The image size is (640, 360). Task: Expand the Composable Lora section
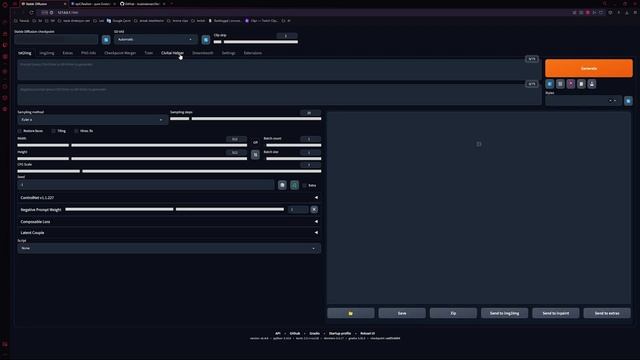[x=169, y=222]
